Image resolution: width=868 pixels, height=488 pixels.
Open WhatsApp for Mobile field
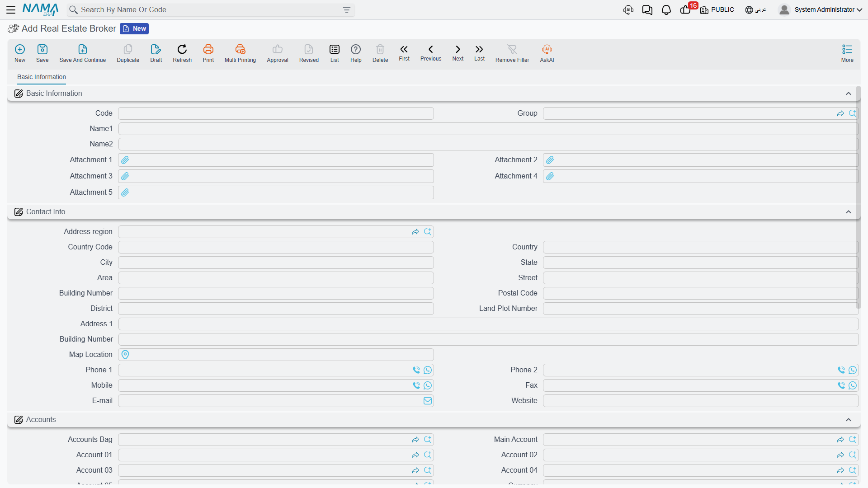point(428,385)
